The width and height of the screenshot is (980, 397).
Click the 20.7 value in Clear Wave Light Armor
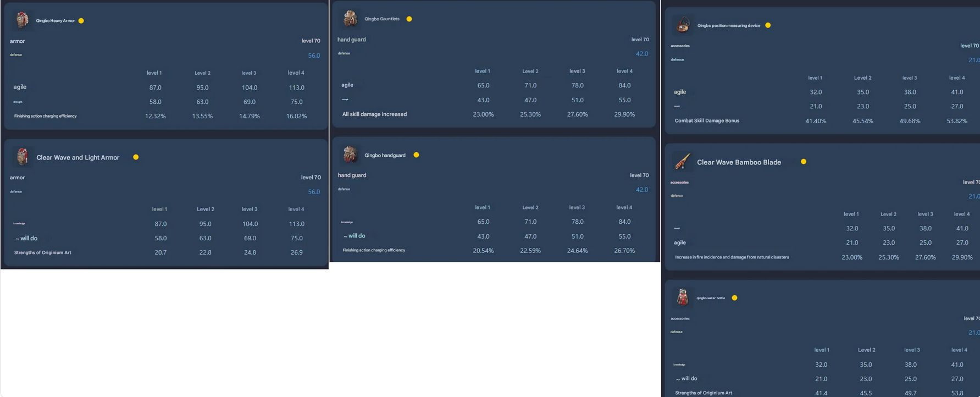click(160, 252)
